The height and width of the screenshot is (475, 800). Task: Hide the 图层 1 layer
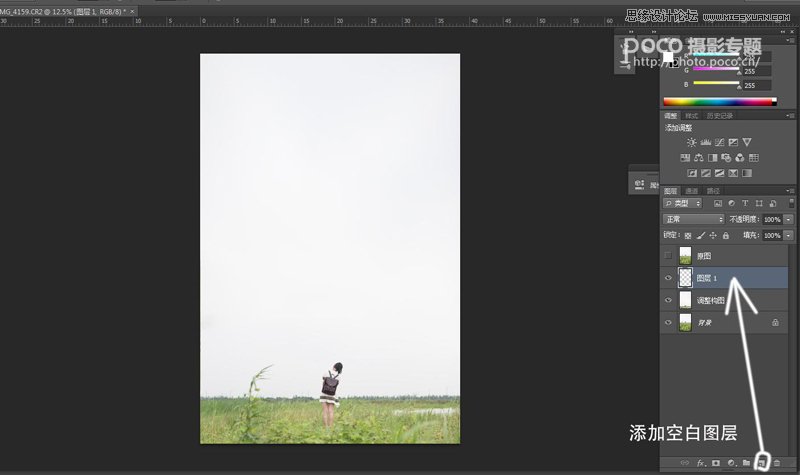pyautogui.click(x=668, y=278)
